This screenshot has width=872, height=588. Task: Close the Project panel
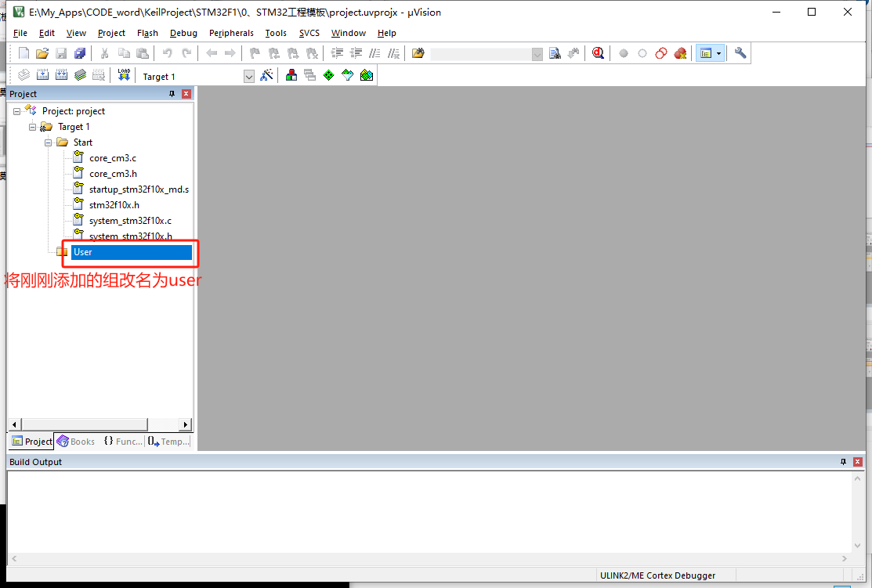(186, 94)
